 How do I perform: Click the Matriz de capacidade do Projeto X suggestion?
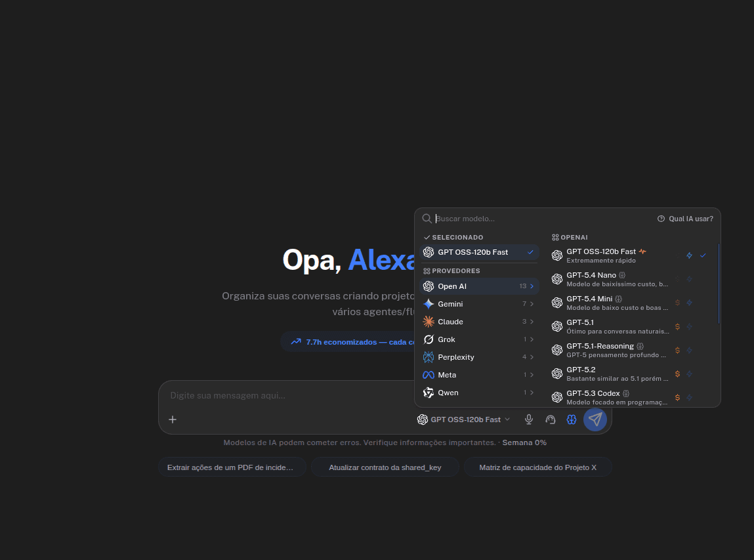(537, 467)
